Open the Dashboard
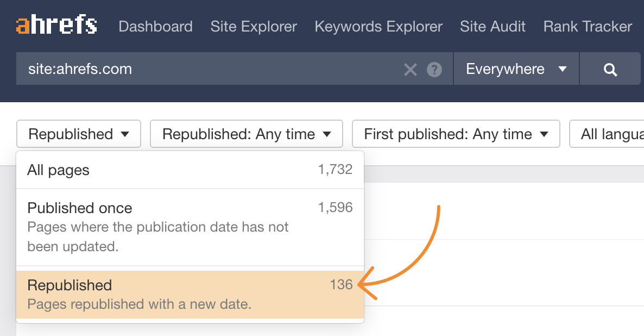 (155, 26)
